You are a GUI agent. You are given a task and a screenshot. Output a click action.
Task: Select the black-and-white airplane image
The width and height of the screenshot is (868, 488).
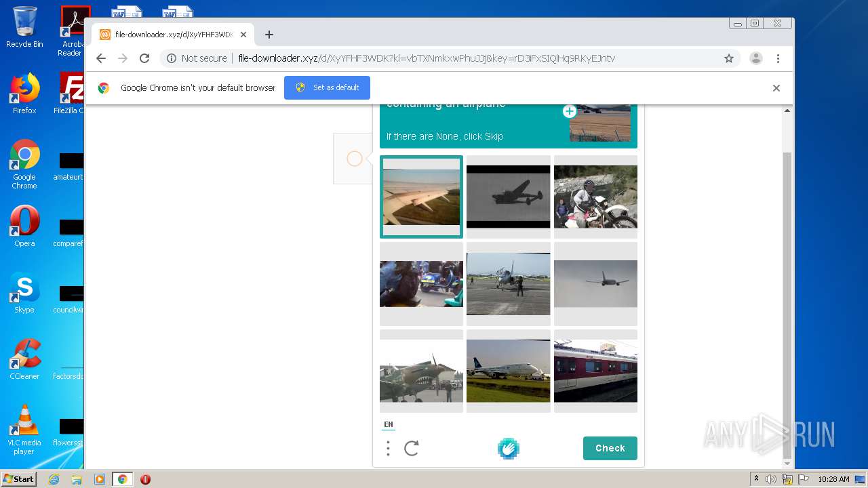tap(509, 197)
